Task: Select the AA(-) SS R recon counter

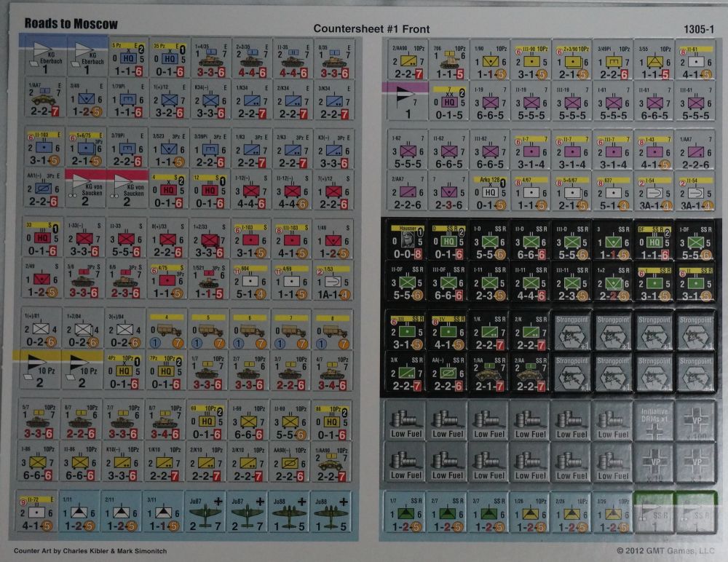Action: click(x=449, y=372)
